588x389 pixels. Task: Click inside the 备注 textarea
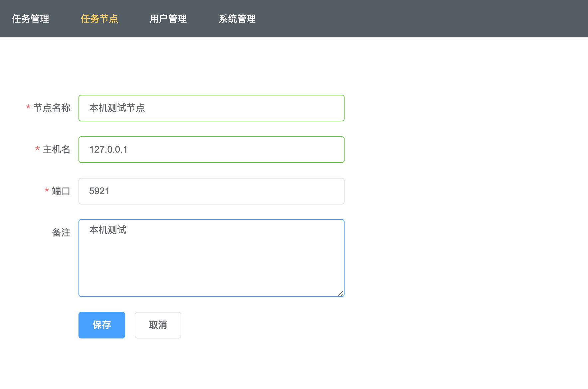pyautogui.click(x=212, y=258)
